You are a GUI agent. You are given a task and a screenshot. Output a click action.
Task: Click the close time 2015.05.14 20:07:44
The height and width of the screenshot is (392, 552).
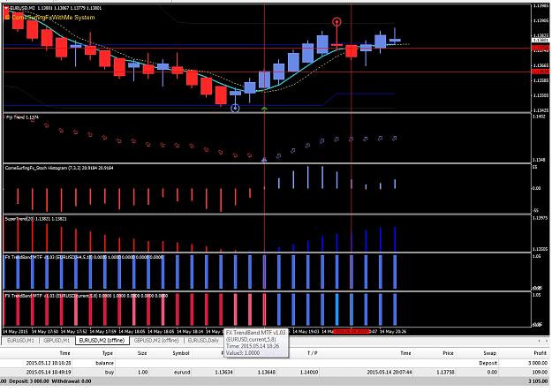coord(389,372)
